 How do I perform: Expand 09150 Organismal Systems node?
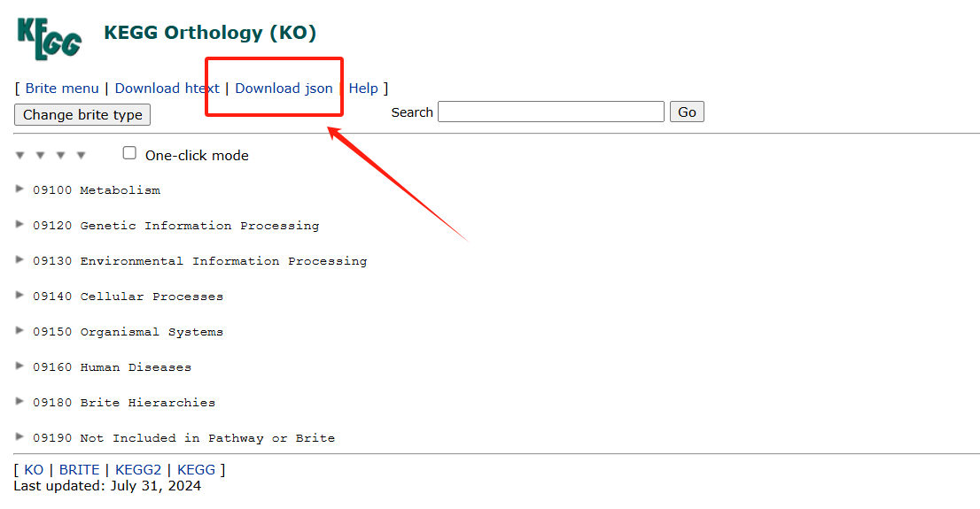tap(19, 330)
